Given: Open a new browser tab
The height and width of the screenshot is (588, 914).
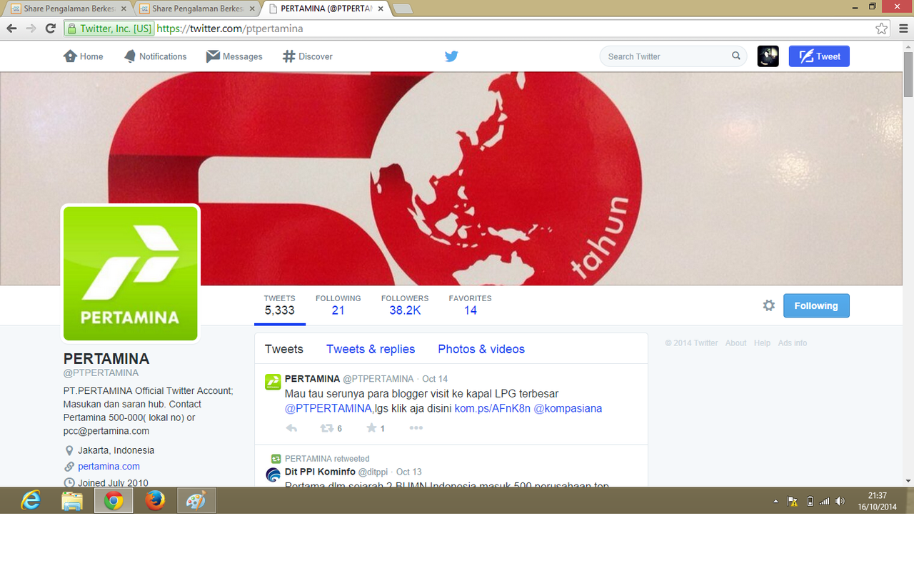Looking at the screenshot, I should 403,9.
